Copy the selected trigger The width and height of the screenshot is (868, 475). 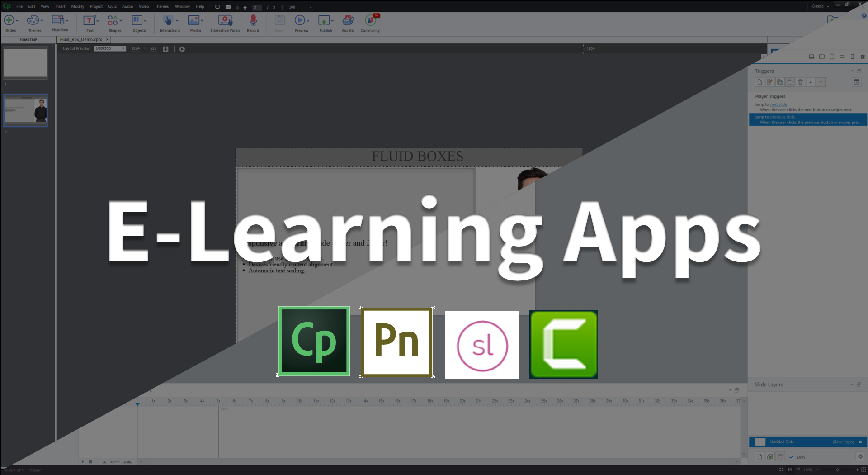(x=780, y=82)
